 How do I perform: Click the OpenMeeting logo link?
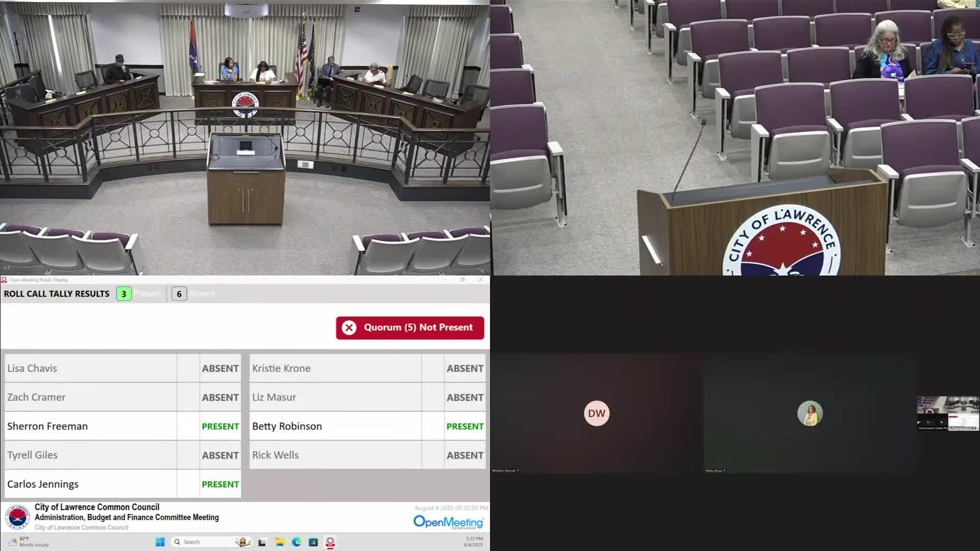click(x=448, y=522)
